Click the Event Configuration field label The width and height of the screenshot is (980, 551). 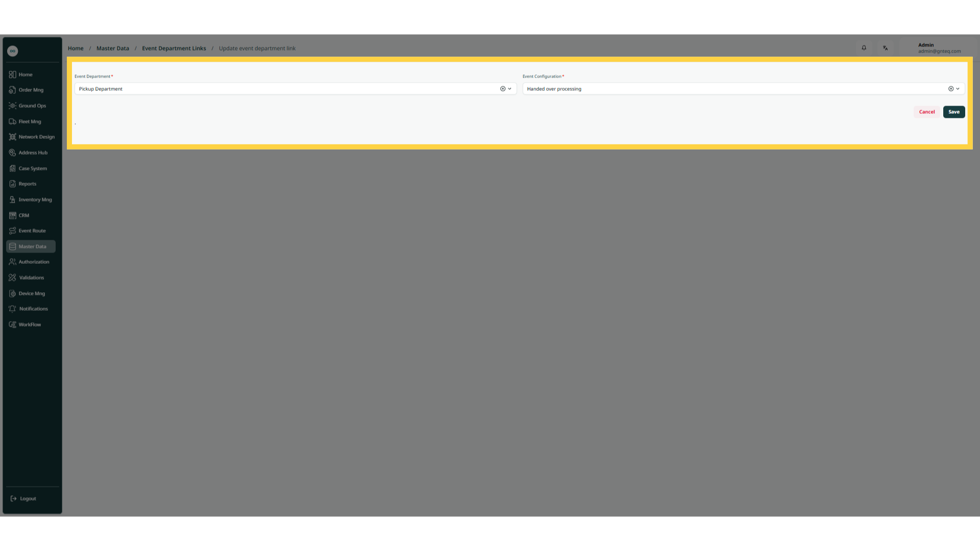point(542,77)
